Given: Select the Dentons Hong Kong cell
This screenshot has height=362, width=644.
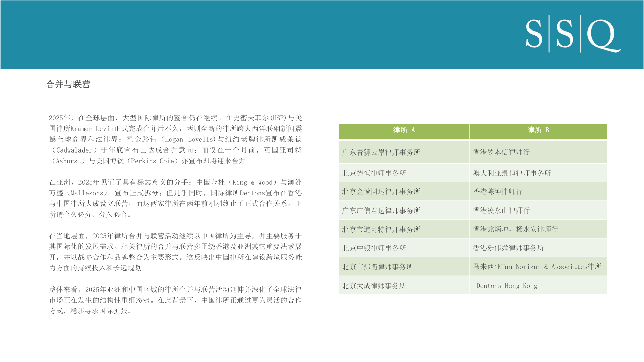Looking at the screenshot, I should tap(506, 286).
